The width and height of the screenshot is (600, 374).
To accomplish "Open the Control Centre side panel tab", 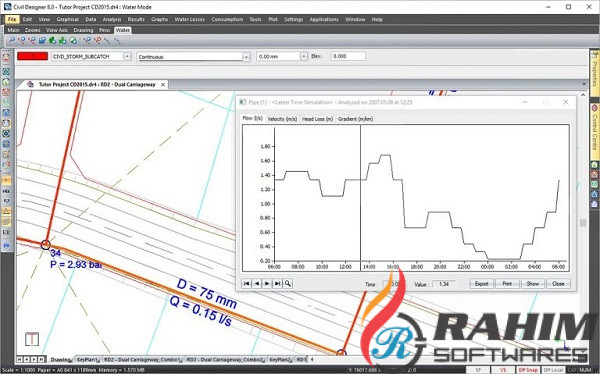I will point(594,132).
